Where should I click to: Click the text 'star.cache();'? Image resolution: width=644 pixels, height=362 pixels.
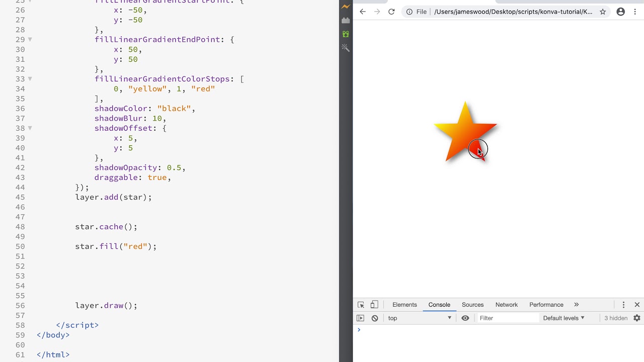(106, 227)
